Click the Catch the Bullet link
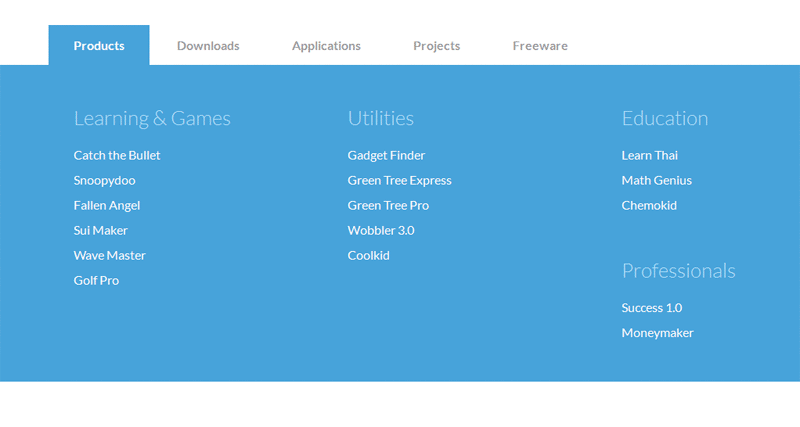Screen dimensions: 800x427 (117, 155)
